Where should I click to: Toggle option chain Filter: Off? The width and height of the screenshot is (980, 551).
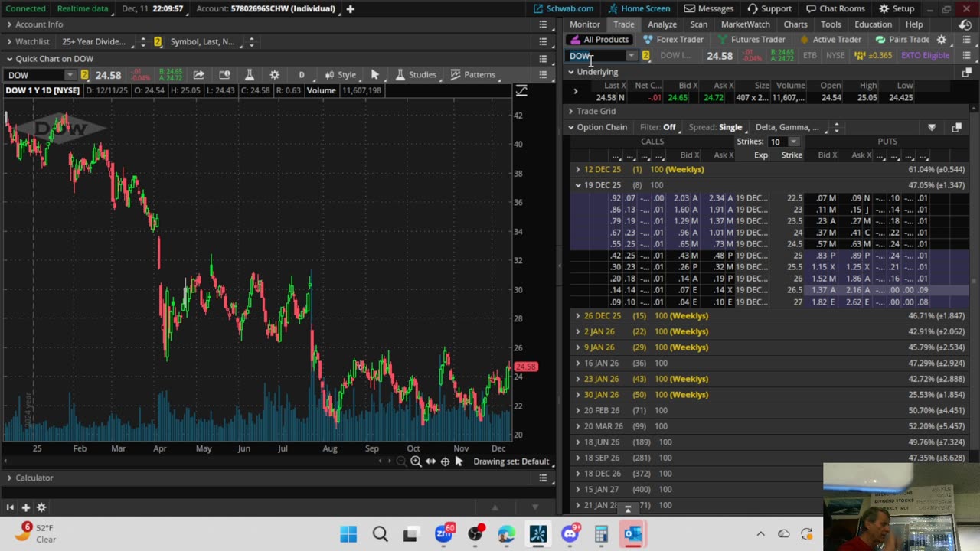[658, 127]
